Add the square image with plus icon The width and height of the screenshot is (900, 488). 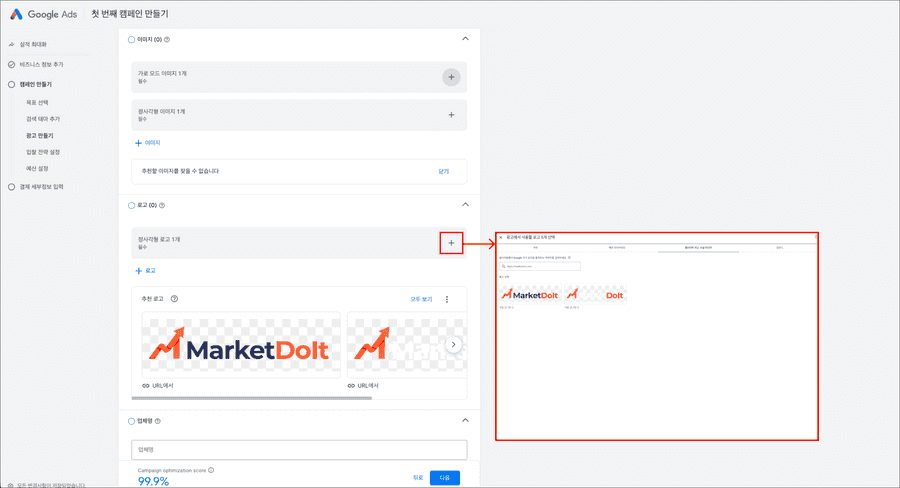pos(451,115)
